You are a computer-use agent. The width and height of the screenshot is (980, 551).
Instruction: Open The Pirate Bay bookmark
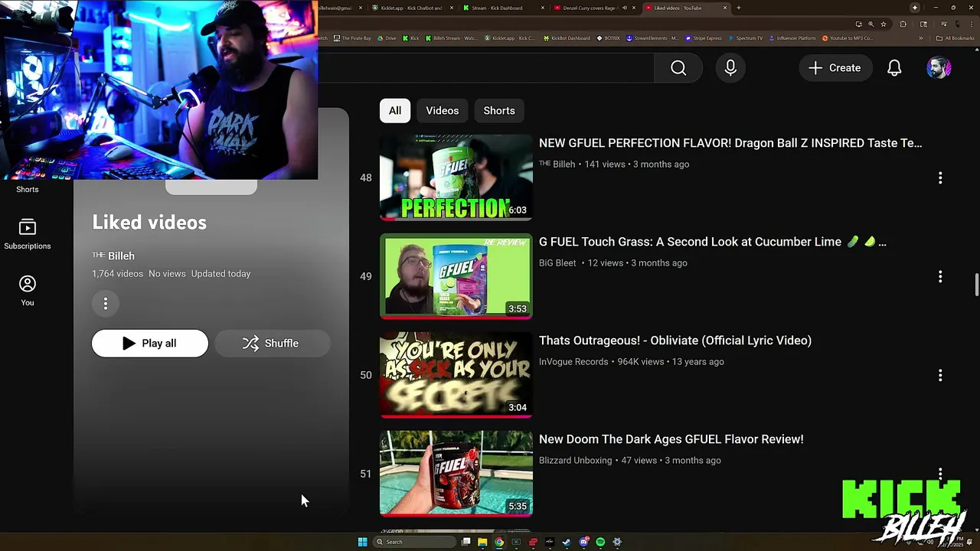(x=353, y=37)
